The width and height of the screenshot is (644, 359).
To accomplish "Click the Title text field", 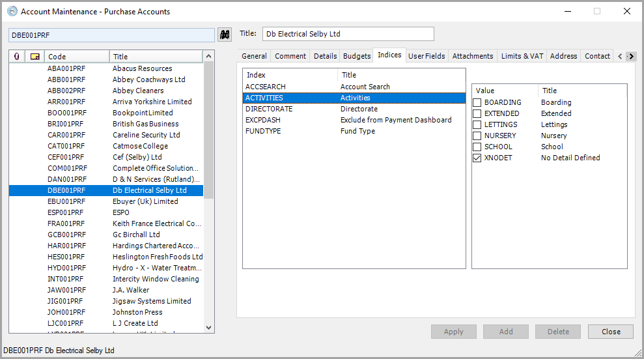I will point(347,34).
